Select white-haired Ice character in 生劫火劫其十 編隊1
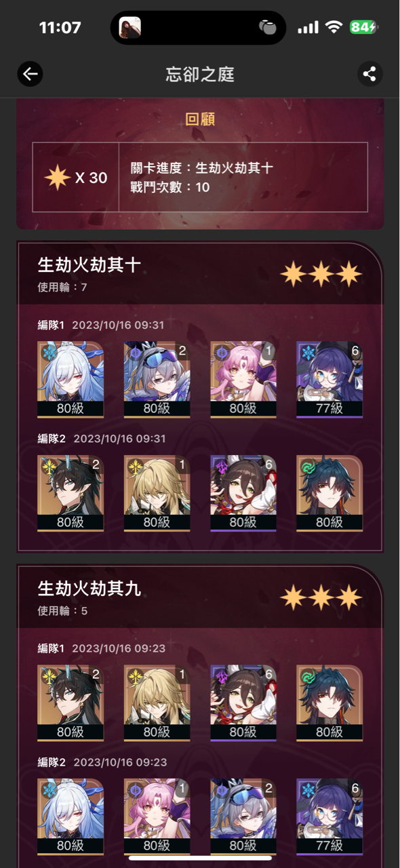The image size is (400, 868). click(x=71, y=380)
